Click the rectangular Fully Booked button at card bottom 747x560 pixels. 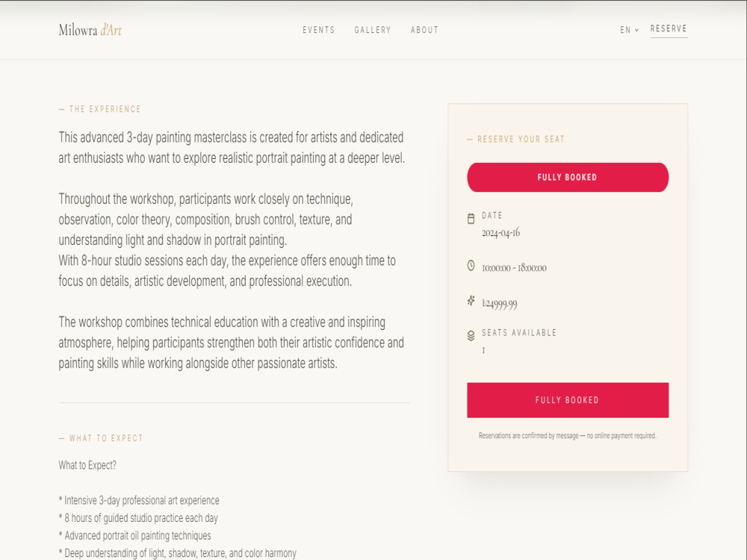568,400
